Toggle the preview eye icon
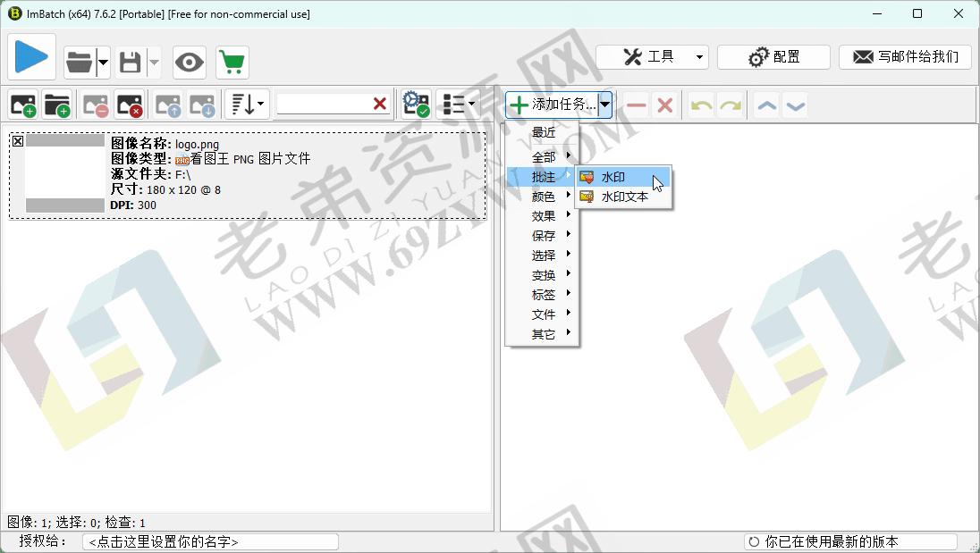The height and width of the screenshot is (553, 980). pos(190,63)
